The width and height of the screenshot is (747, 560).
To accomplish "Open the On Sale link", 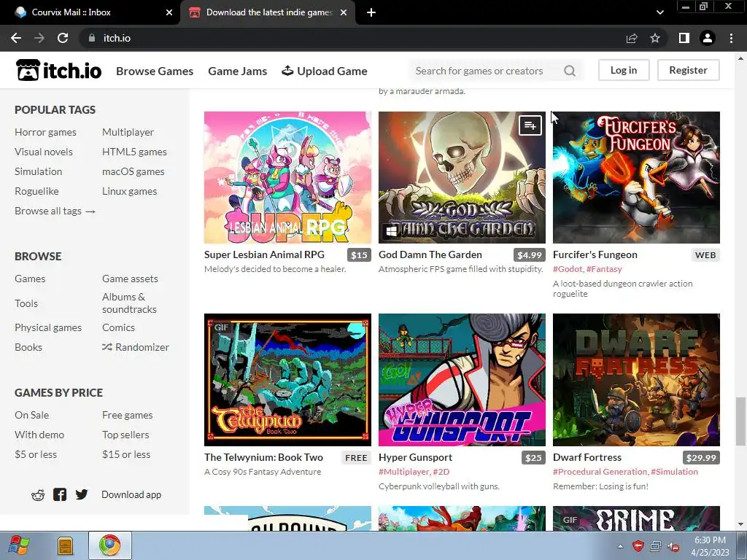I will [x=31, y=415].
